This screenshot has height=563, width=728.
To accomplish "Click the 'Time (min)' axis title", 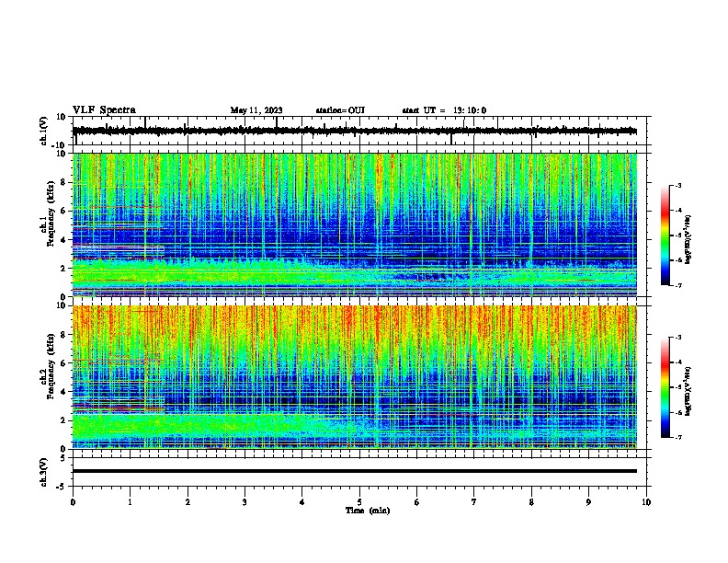I will point(368,511).
